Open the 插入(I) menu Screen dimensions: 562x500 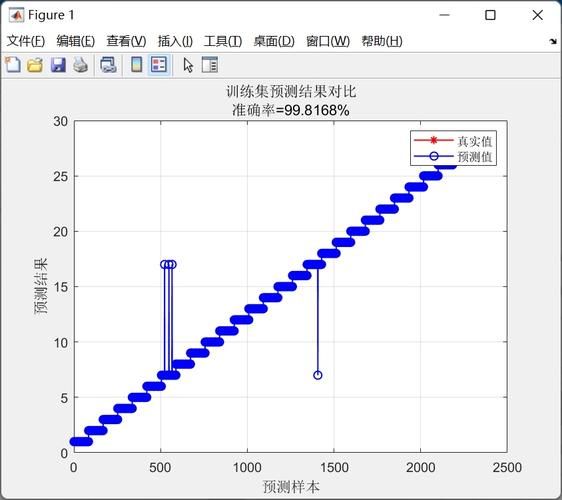[175, 41]
